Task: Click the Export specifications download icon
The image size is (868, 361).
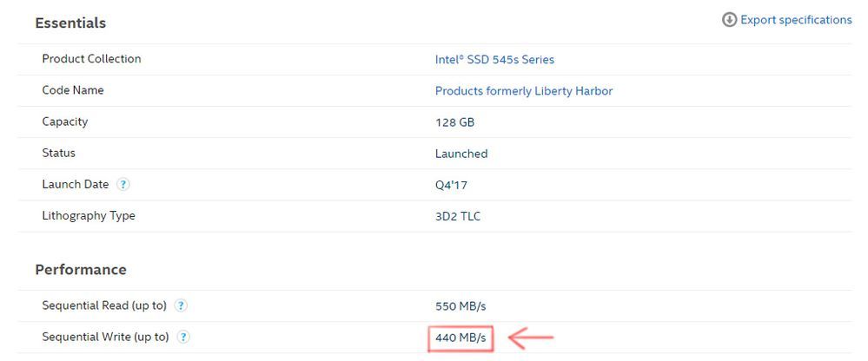Action: 729,20
